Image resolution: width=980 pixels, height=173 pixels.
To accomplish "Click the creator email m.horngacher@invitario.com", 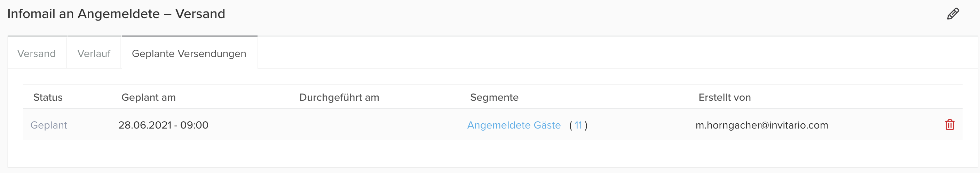I will (762, 125).
